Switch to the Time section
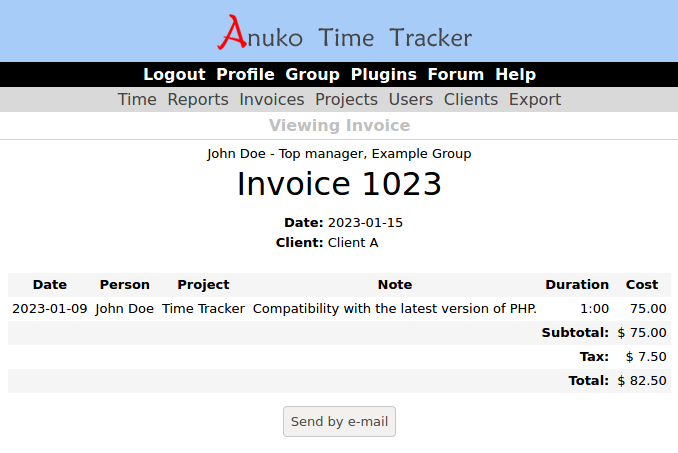This screenshot has height=453, width=678. tap(137, 99)
